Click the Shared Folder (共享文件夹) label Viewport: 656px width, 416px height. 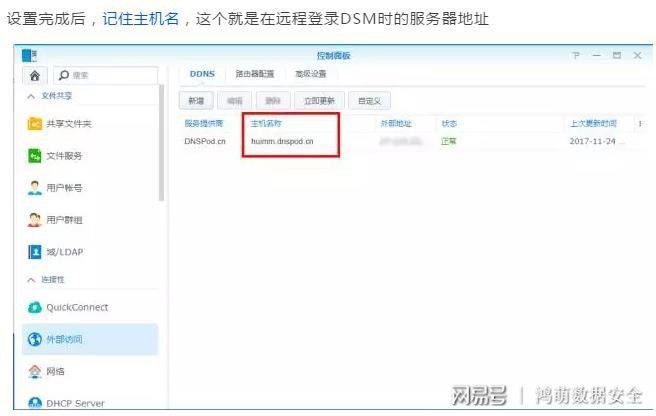point(69,124)
